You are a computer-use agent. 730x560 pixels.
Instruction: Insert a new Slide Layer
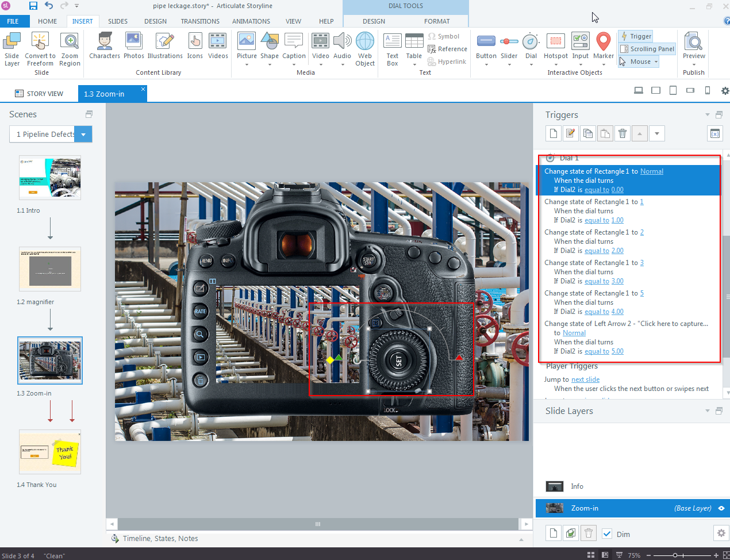tap(11, 49)
